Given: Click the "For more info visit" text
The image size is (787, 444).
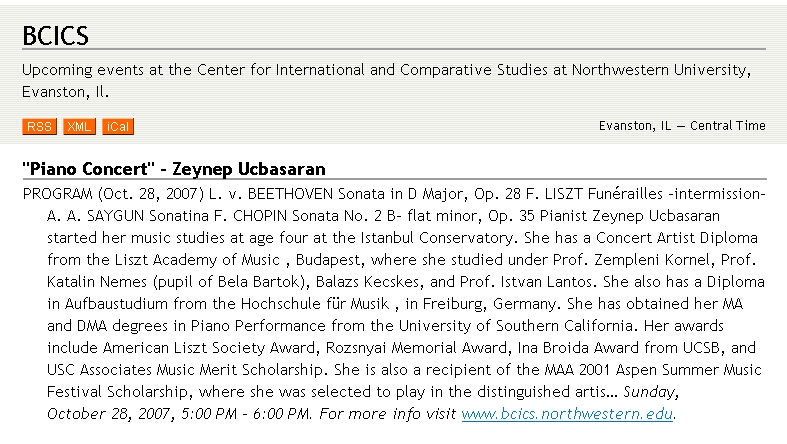Looking at the screenshot, I should click(x=387, y=414).
